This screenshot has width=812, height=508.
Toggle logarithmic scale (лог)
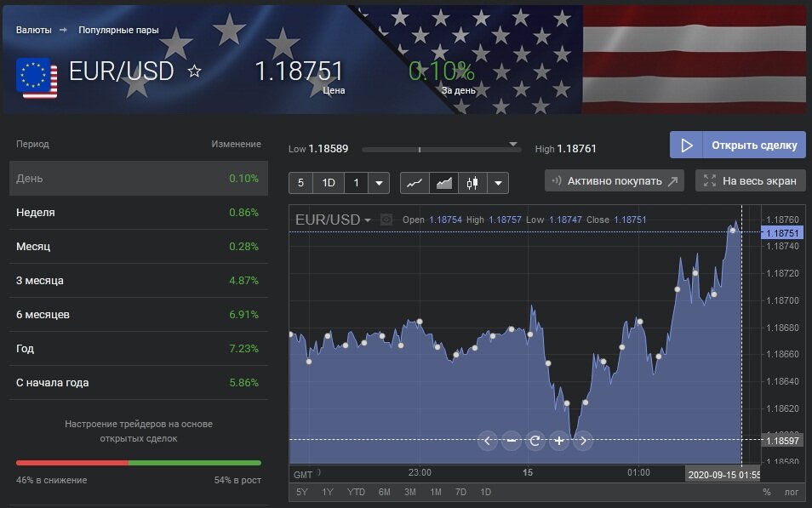(791, 492)
